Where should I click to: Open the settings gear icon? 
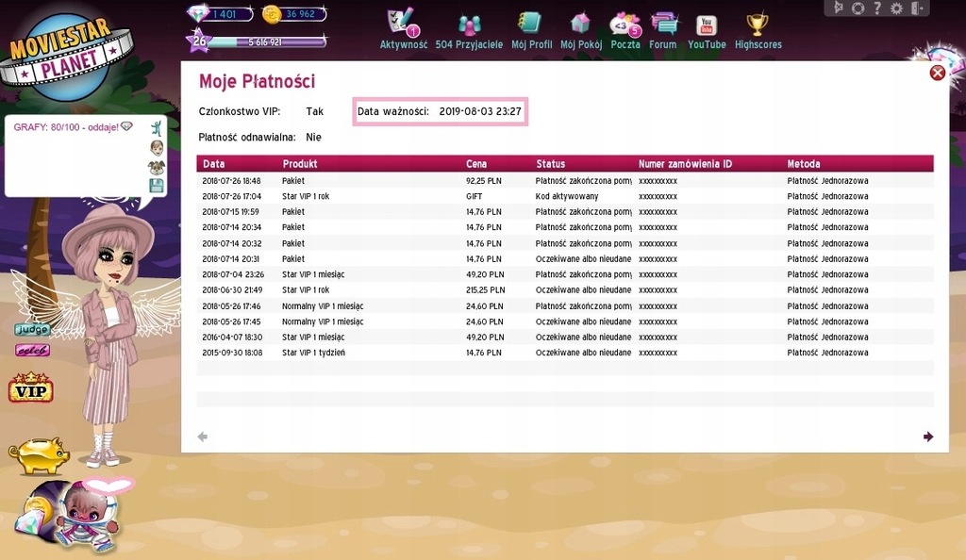(896, 8)
